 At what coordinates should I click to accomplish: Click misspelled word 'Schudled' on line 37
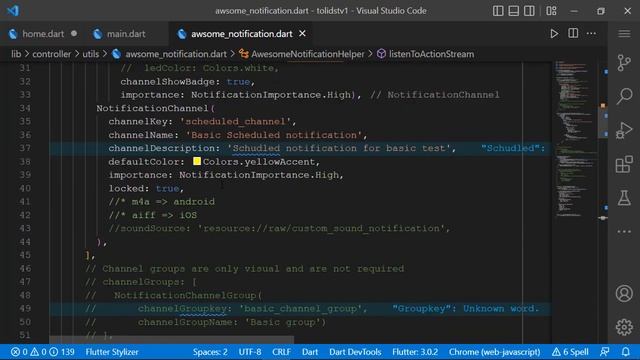click(x=256, y=148)
